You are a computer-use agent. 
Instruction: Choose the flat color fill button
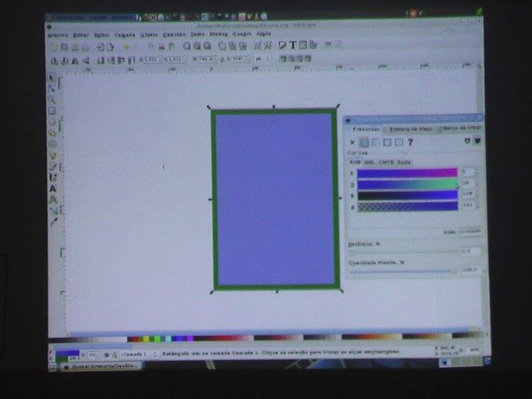364,142
